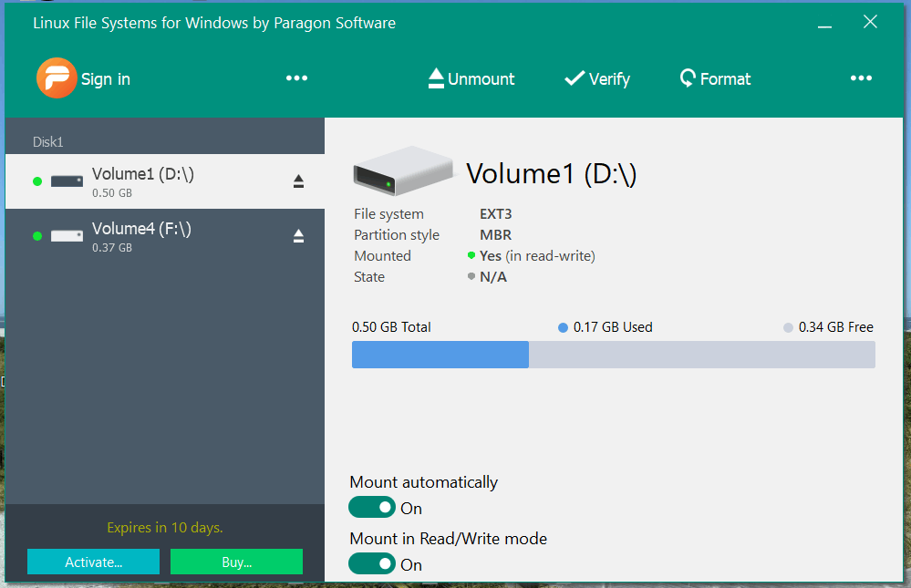Click the Paragon orange logo icon
The width and height of the screenshot is (911, 588).
[57, 77]
